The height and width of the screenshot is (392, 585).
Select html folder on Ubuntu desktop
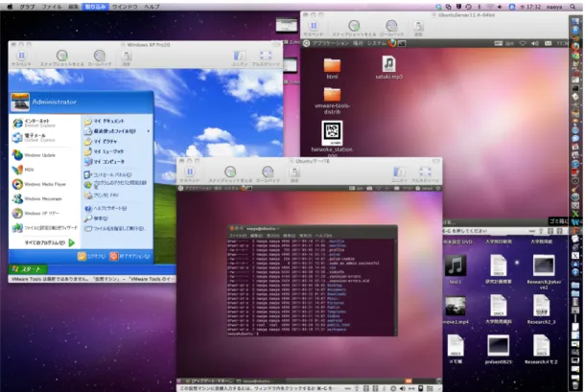pyautogui.click(x=332, y=69)
